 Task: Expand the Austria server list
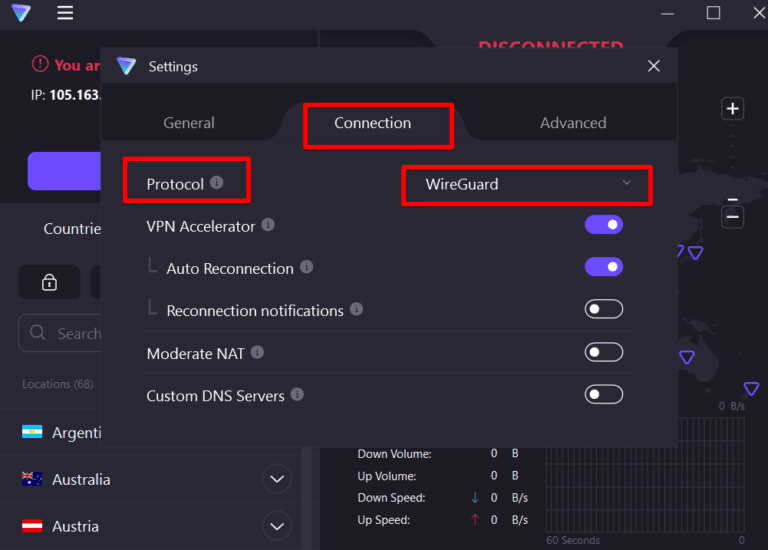[x=276, y=525]
